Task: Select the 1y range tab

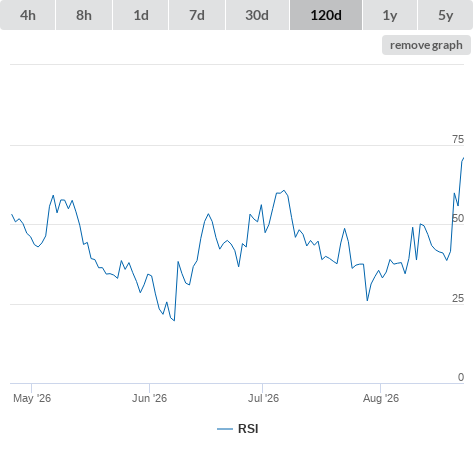Action: click(x=390, y=15)
